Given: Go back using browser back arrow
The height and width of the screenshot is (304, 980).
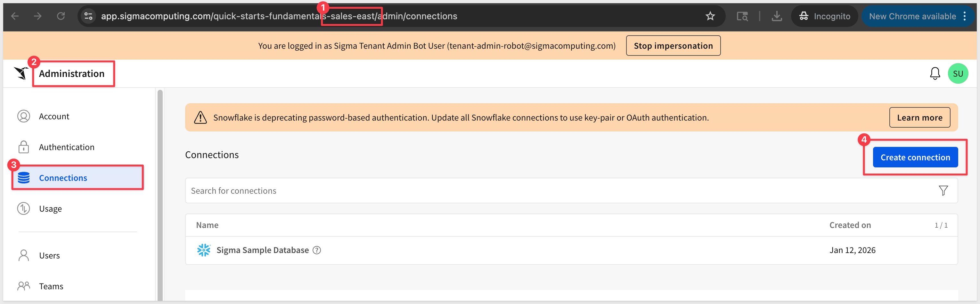Looking at the screenshot, I should pyautogui.click(x=15, y=16).
